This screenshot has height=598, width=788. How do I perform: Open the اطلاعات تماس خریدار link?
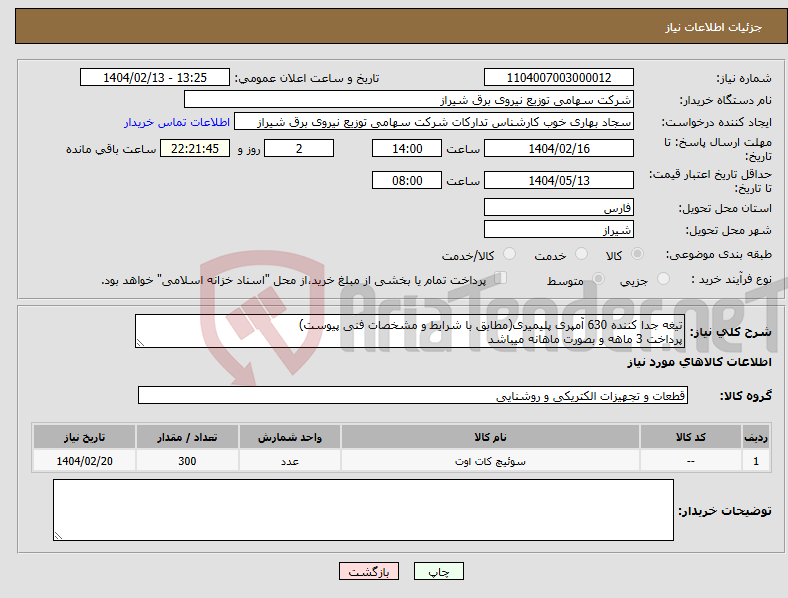click(177, 122)
